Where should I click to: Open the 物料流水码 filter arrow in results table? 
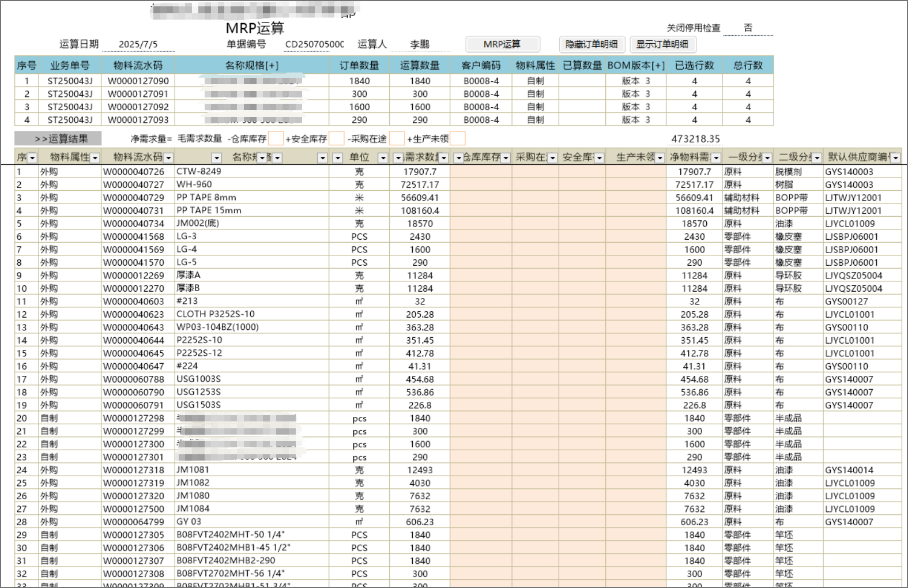pos(168,158)
